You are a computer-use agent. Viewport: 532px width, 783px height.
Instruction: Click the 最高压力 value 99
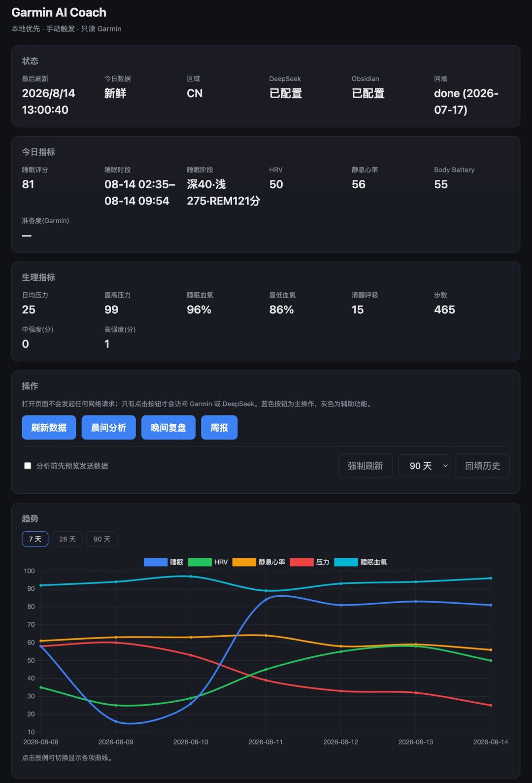[x=111, y=309]
